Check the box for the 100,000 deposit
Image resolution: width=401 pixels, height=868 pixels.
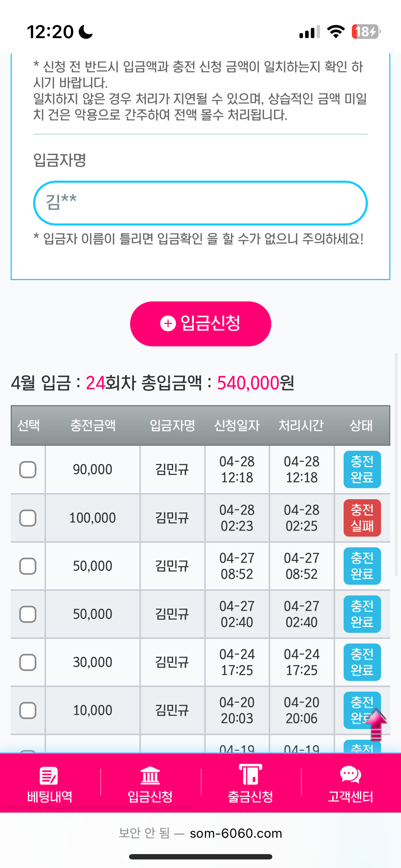click(x=28, y=518)
